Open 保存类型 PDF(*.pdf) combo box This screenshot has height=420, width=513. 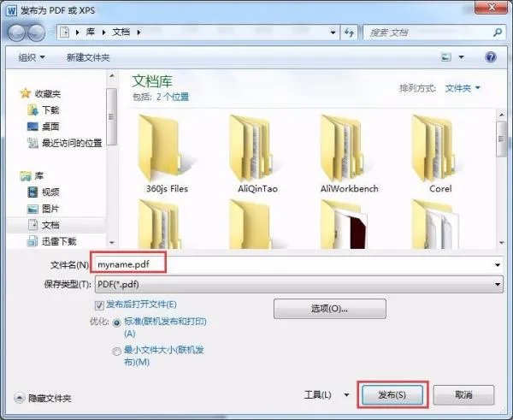[298, 284]
